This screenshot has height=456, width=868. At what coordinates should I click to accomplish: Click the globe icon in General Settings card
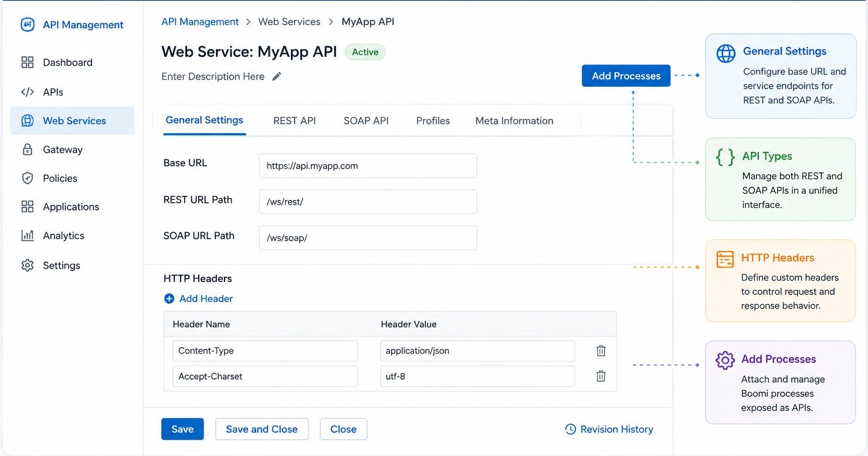click(726, 53)
